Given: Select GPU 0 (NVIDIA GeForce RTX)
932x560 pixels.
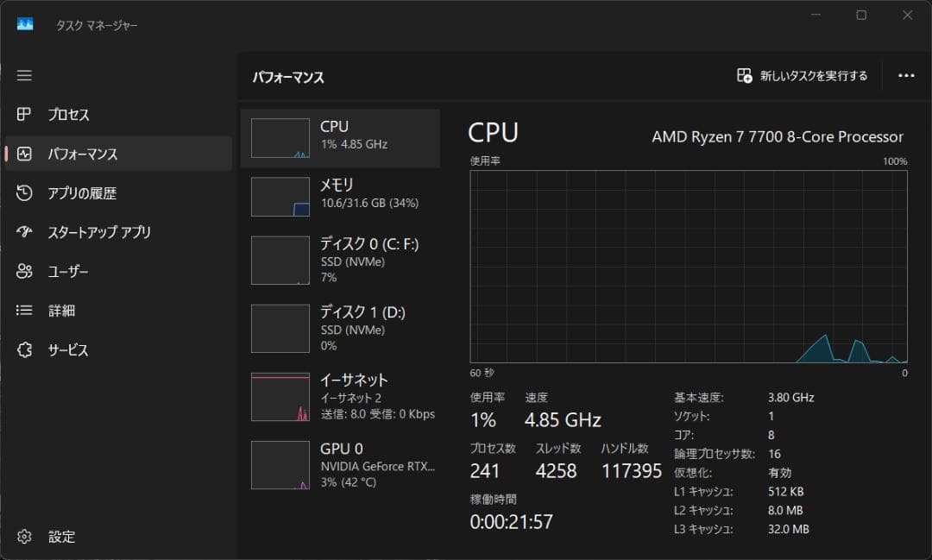Looking at the screenshot, I should [343, 464].
